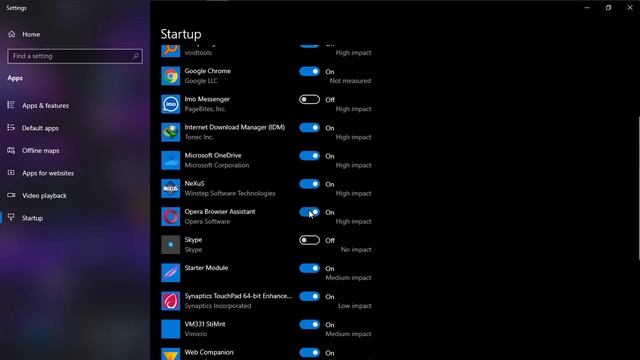Click the No impact label for Skype
This screenshot has height=360, width=640.
coord(356,249)
